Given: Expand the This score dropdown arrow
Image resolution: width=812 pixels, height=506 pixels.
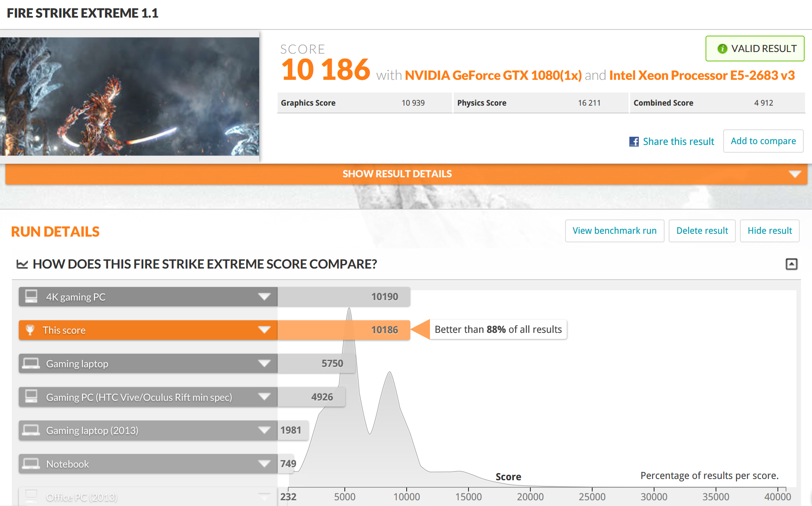Looking at the screenshot, I should [264, 330].
